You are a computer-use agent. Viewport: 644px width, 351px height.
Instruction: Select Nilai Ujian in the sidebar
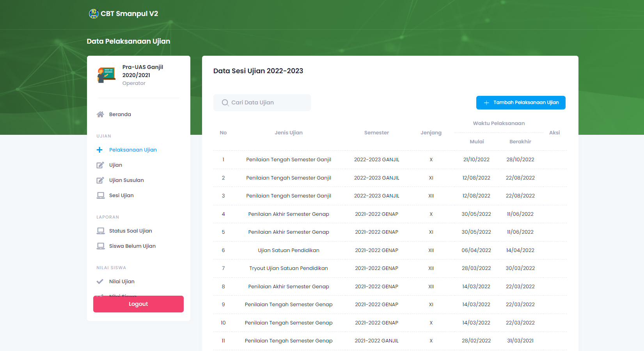coord(122,282)
